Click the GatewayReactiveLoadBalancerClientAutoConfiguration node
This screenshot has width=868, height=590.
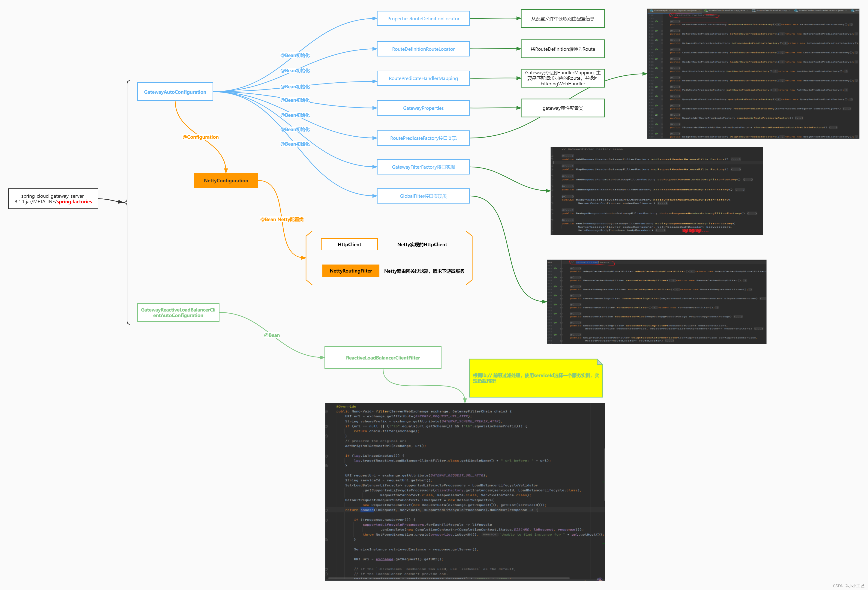178,312
